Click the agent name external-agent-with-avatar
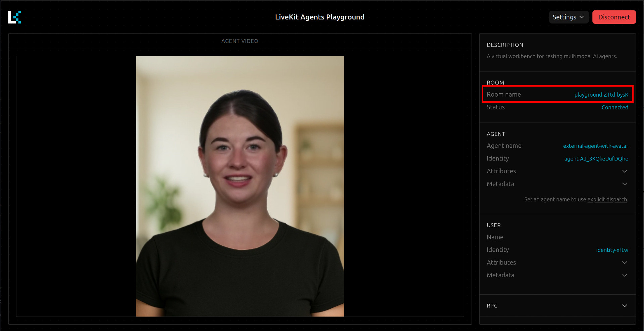Image resolution: width=644 pixels, height=331 pixels. coord(595,146)
